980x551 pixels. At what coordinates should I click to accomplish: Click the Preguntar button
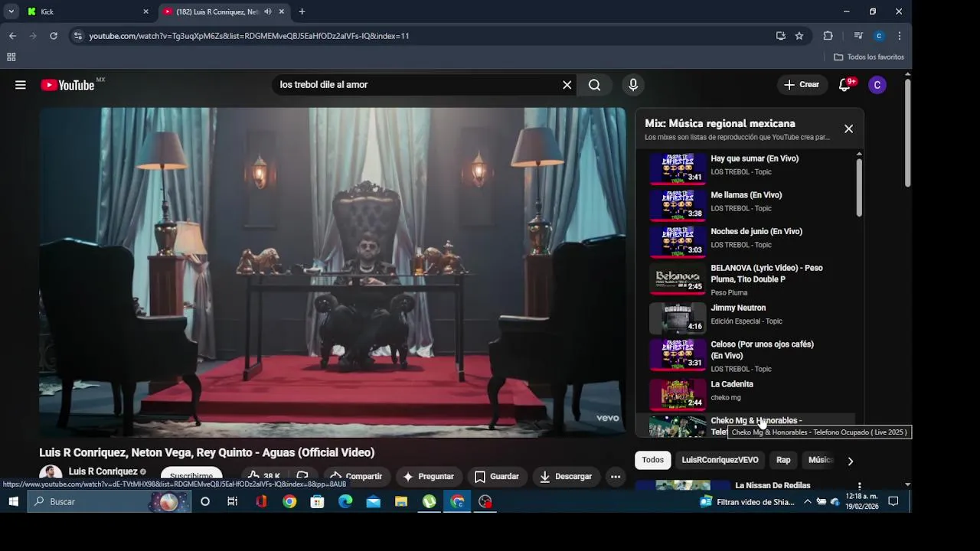coord(429,476)
